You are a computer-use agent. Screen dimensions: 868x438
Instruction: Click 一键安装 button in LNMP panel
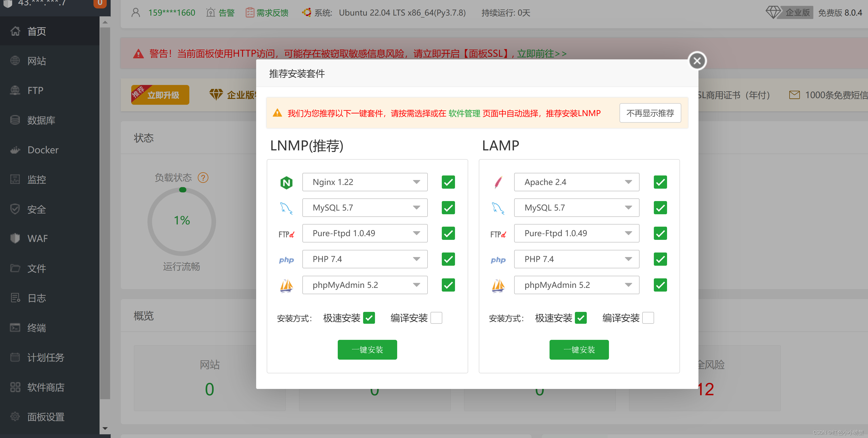(368, 350)
